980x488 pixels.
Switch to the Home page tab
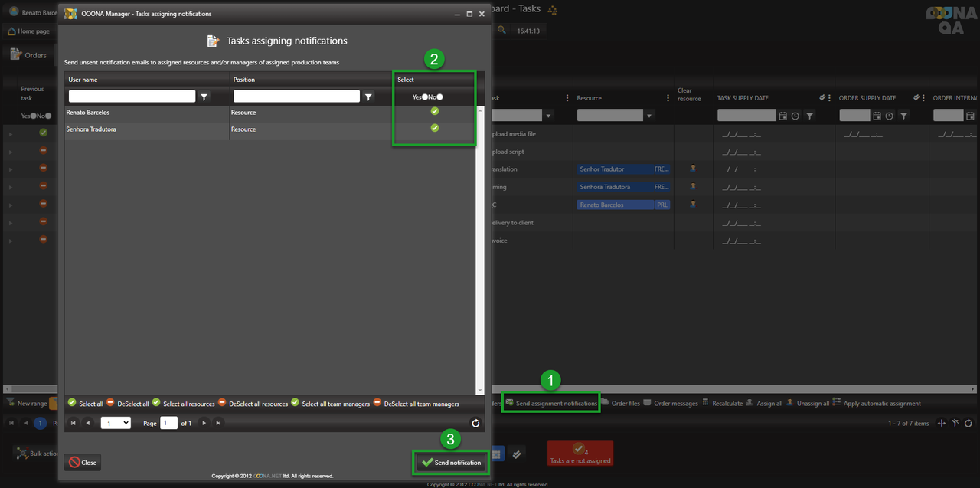29,31
